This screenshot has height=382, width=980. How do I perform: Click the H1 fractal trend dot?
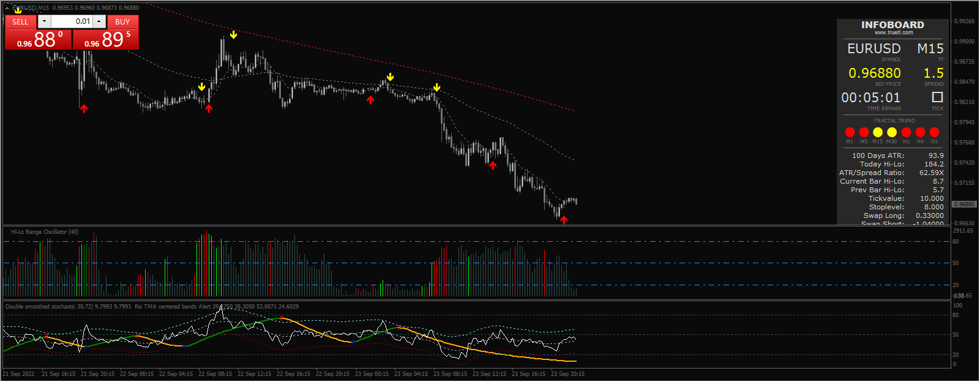click(x=906, y=132)
